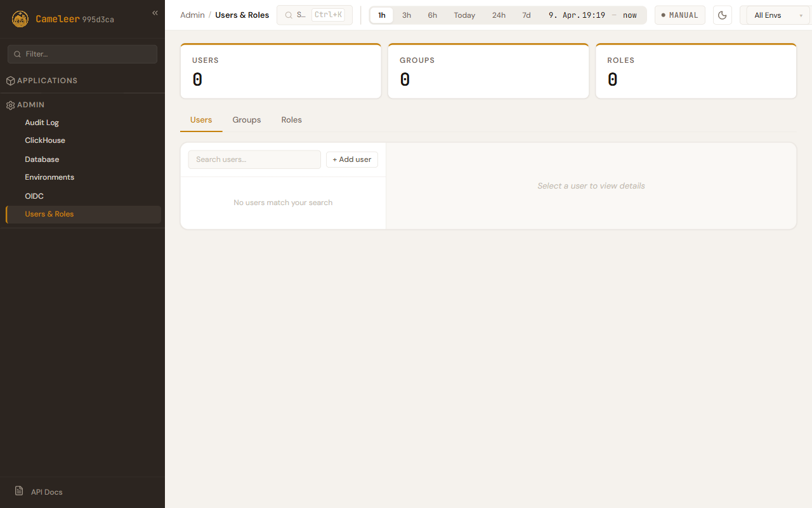
Task: Select the 1h time range
Action: point(382,15)
